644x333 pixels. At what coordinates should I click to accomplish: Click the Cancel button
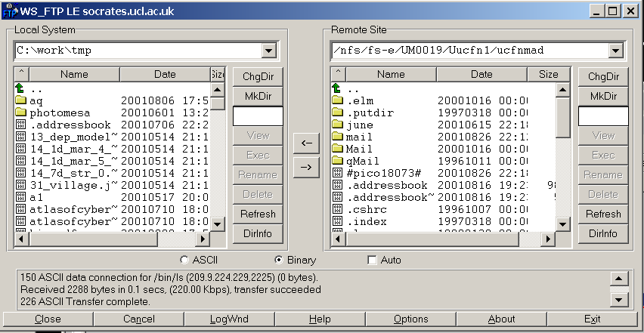(x=139, y=319)
